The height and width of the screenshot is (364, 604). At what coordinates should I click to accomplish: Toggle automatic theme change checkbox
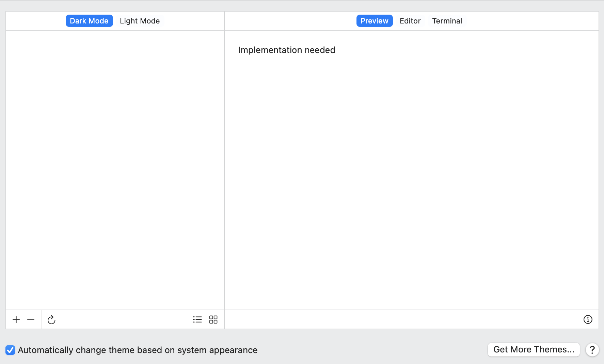coord(10,350)
